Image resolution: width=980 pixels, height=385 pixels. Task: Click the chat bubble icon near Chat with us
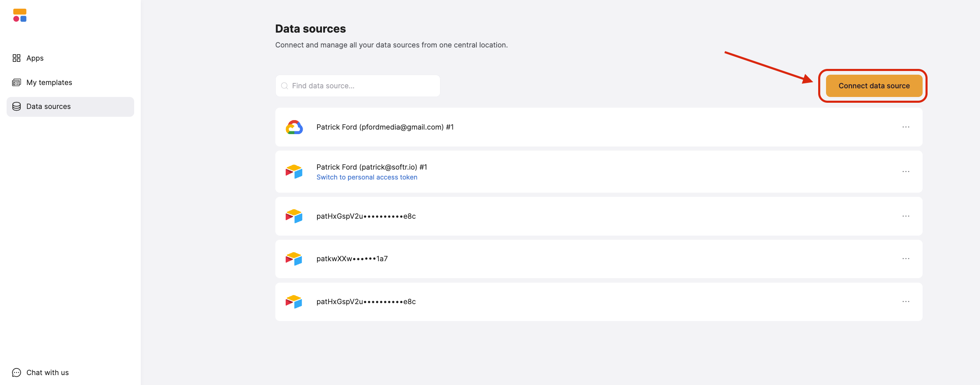[16, 372]
